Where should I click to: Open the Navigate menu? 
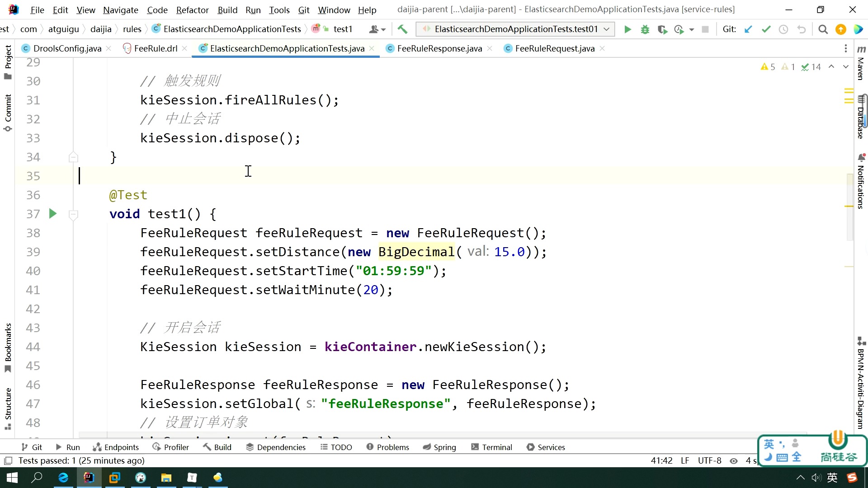click(x=120, y=10)
